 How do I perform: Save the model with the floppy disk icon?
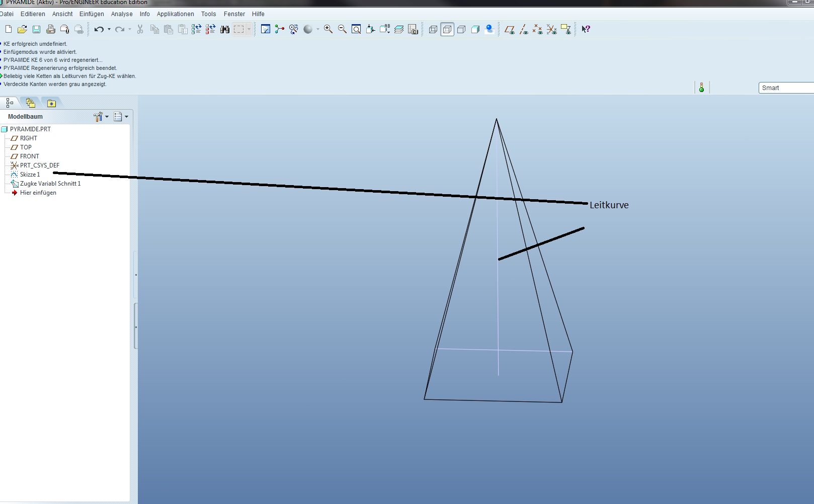point(36,29)
